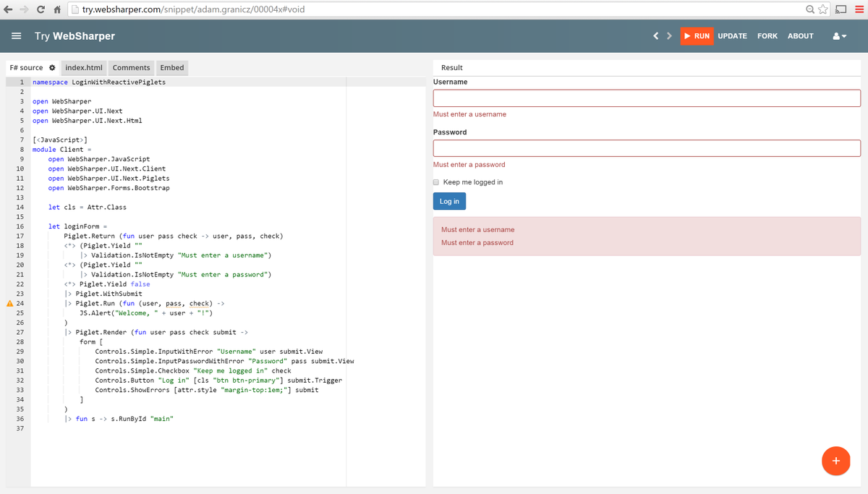
Task: Open the user account dropdown
Action: (x=840, y=36)
